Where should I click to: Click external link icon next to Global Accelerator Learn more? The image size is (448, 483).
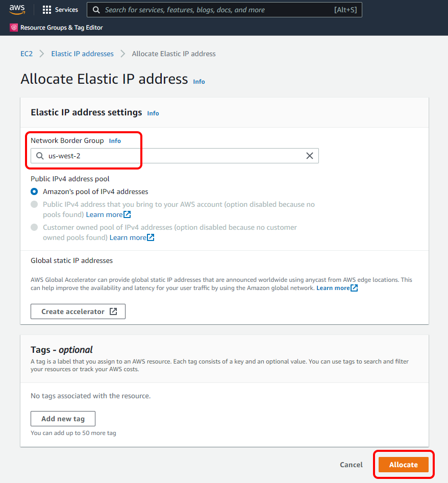pos(354,288)
